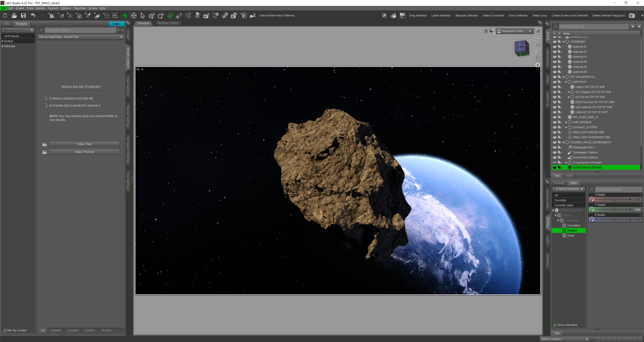Select the Rotate tool
Screen dimensions: 644x342
[x=161, y=15]
